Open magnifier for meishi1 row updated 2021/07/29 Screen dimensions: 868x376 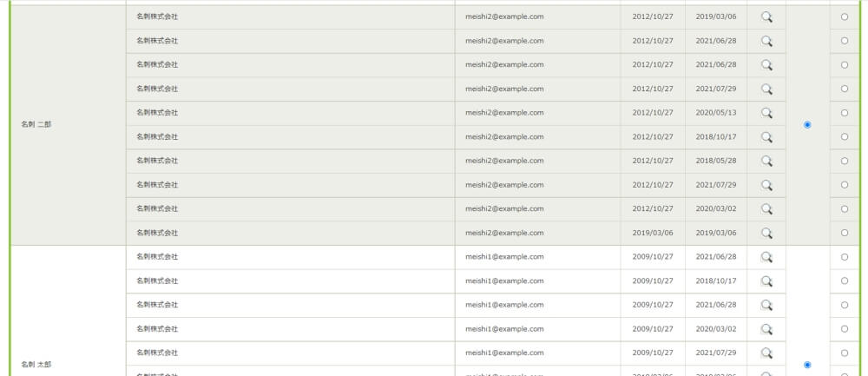tap(766, 353)
